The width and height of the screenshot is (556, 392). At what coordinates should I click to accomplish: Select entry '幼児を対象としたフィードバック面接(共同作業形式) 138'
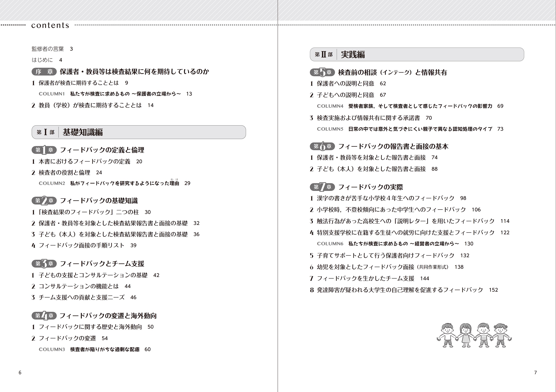[387, 267]
